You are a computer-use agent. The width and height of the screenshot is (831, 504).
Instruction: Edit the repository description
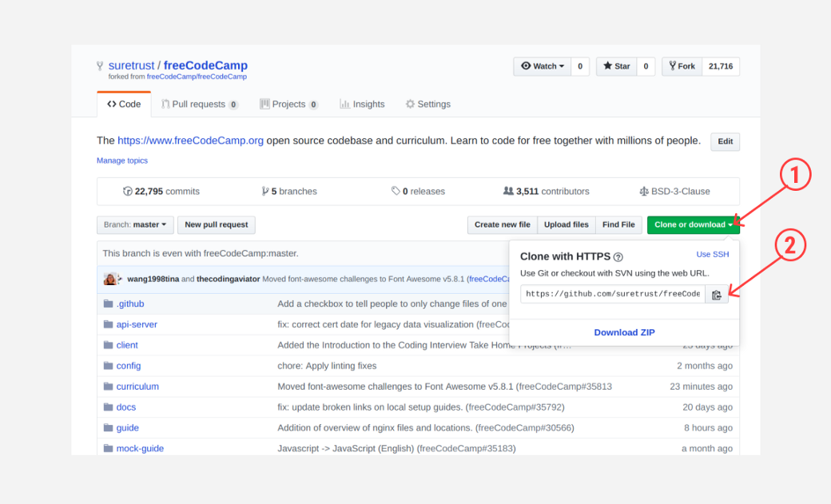[x=725, y=141]
